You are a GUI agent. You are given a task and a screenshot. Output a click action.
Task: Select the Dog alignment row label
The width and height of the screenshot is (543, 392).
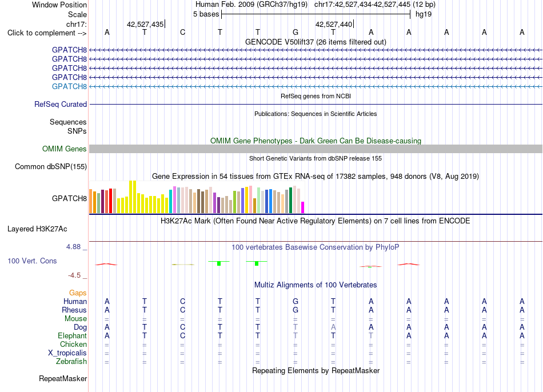pyautogui.click(x=80, y=327)
